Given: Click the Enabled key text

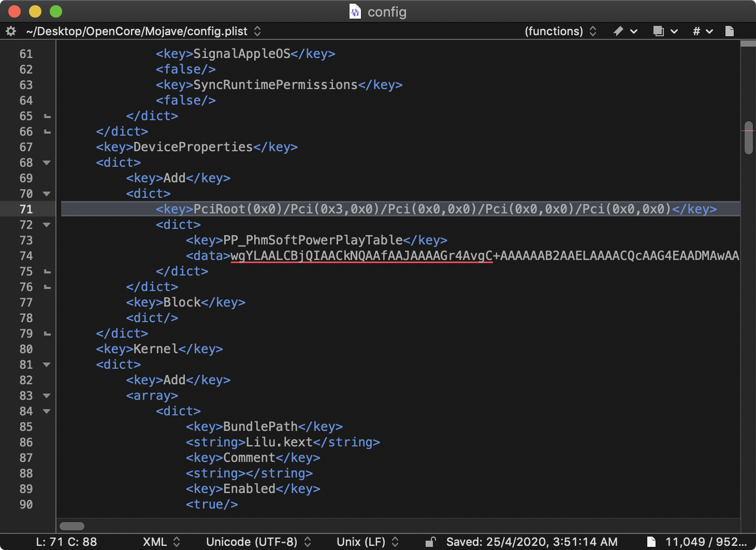Looking at the screenshot, I should [249, 489].
